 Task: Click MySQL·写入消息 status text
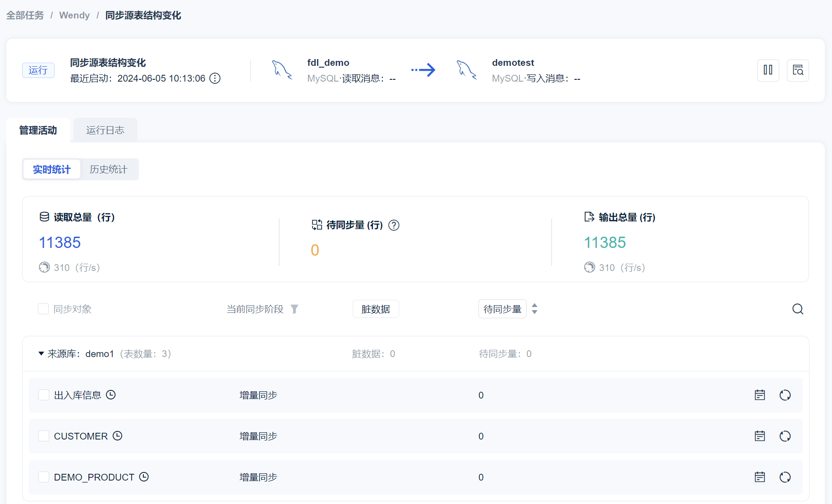pyautogui.click(x=536, y=78)
